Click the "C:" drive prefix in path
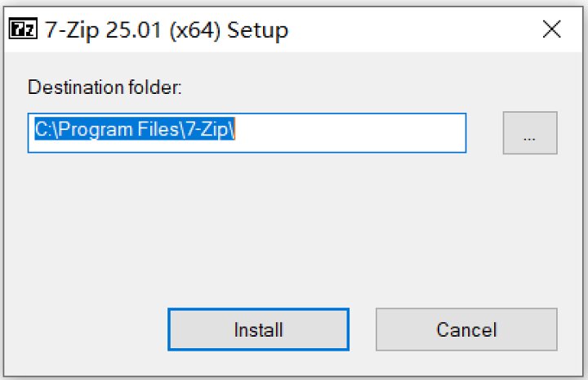Image resolution: width=588 pixels, height=380 pixels. point(42,131)
